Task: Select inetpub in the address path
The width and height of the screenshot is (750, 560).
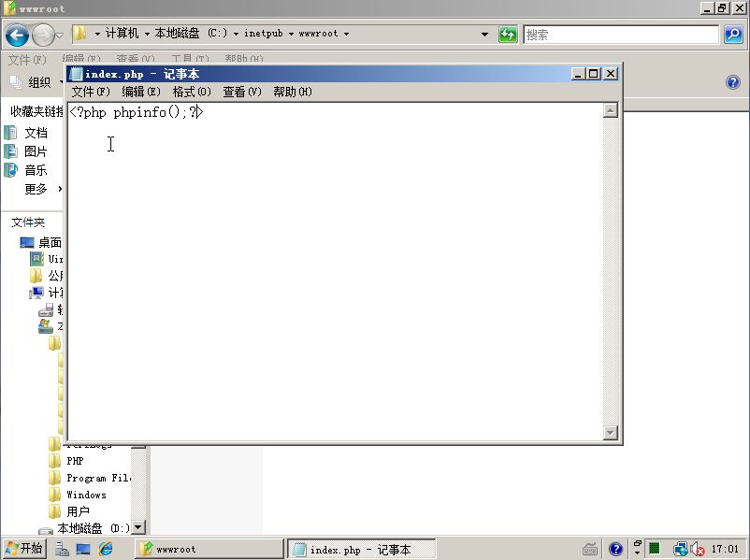Action: click(263, 34)
